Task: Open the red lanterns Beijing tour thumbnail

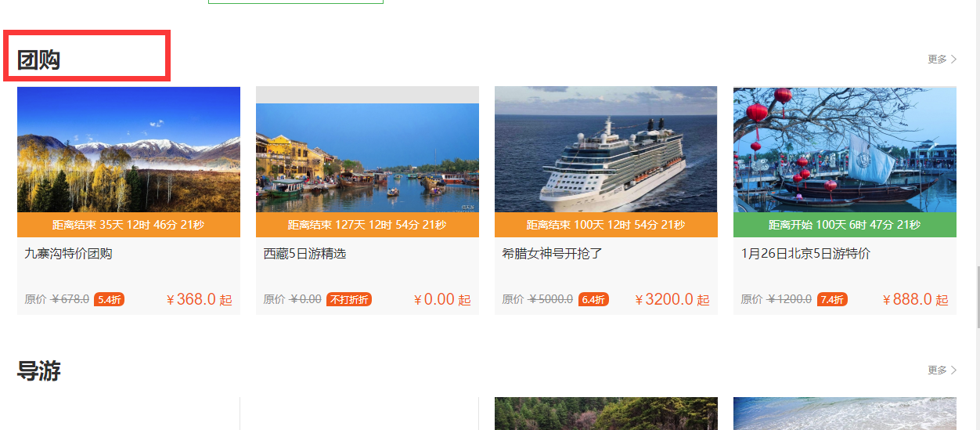Action: (845, 150)
